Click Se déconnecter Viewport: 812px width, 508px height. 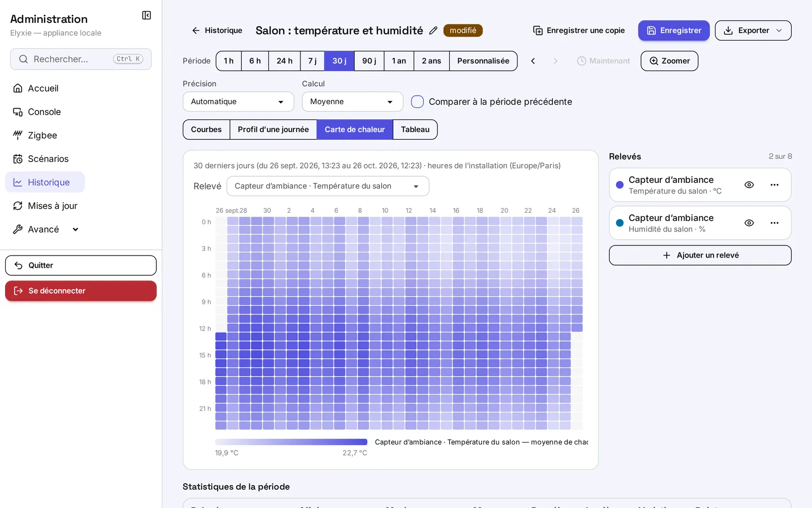[81, 291]
